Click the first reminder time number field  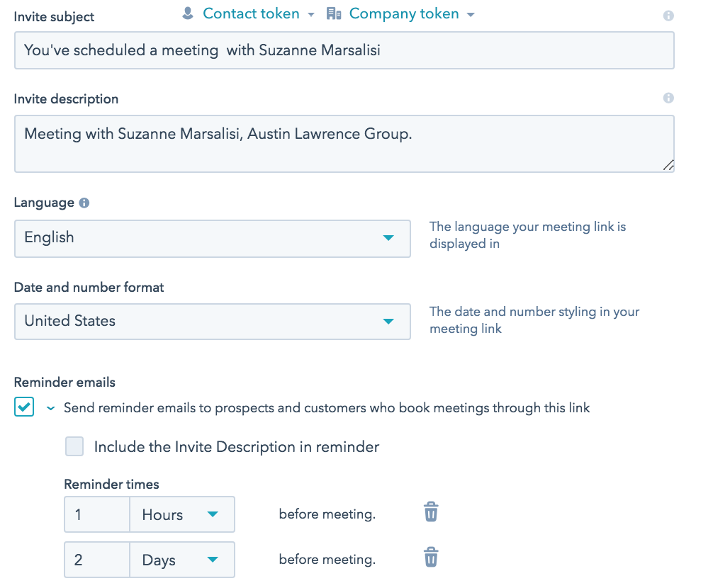click(x=97, y=515)
